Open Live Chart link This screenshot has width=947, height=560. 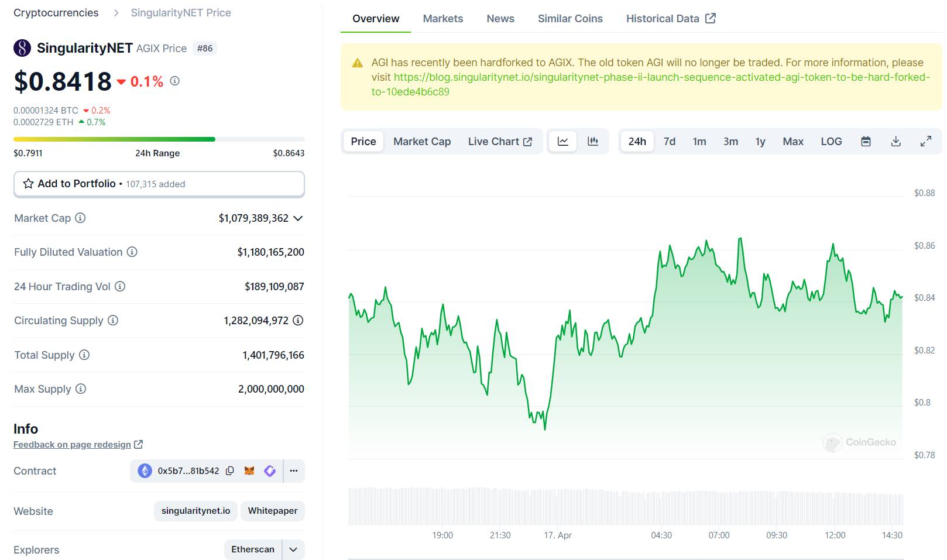[500, 141]
